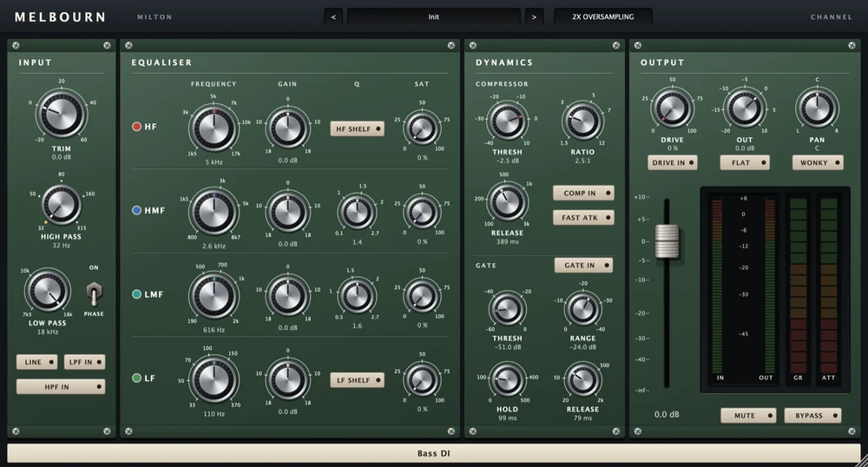This screenshot has width=868, height=467.
Task: Click the LF saturation knob
Action: pyautogui.click(x=422, y=379)
